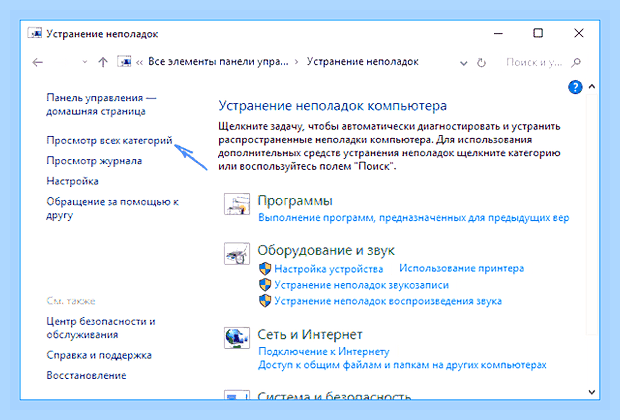Click the control panel icon in address bar
This screenshot has width=620, height=420.
pyautogui.click(x=124, y=62)
